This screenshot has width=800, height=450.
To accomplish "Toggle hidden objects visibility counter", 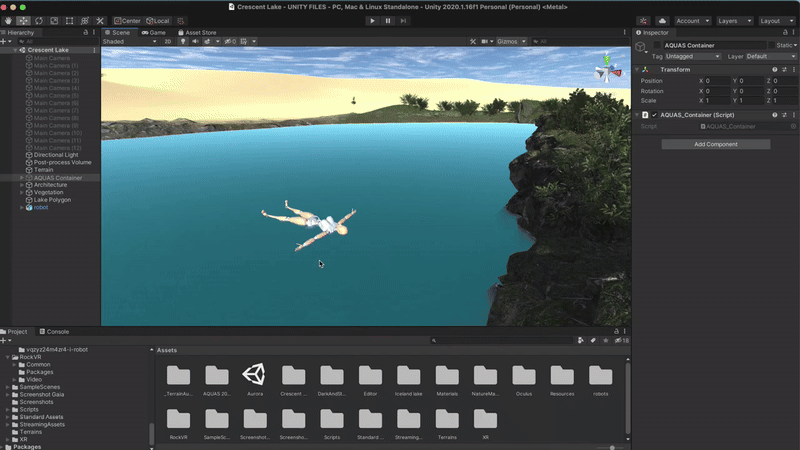I will pos(230,41).
